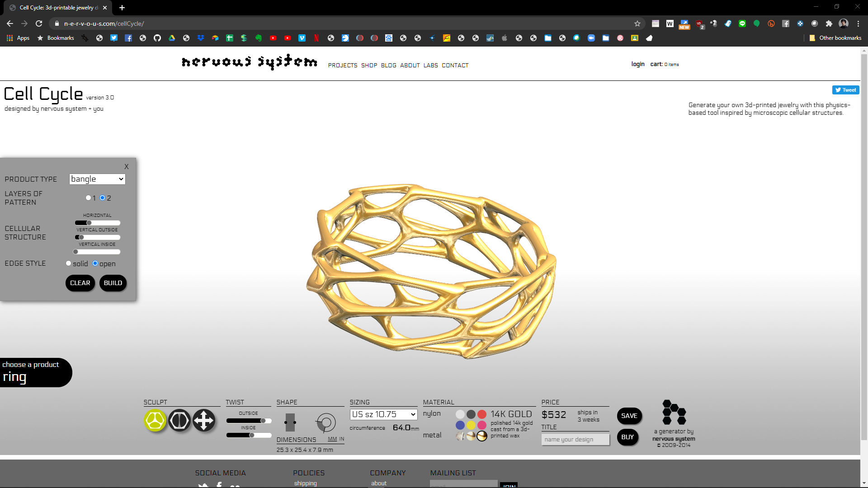Select the first Sculpt tool (yellow cell icon)
The width and height of the screenshot is (868, 488).
pyautogui.click(x=155, y=421)
